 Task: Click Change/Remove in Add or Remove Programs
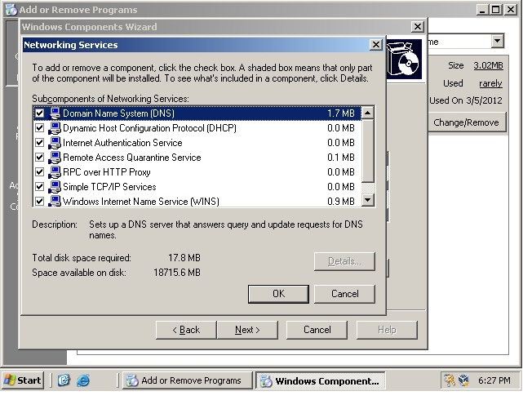pyautogui.click(x=466, y=122)
